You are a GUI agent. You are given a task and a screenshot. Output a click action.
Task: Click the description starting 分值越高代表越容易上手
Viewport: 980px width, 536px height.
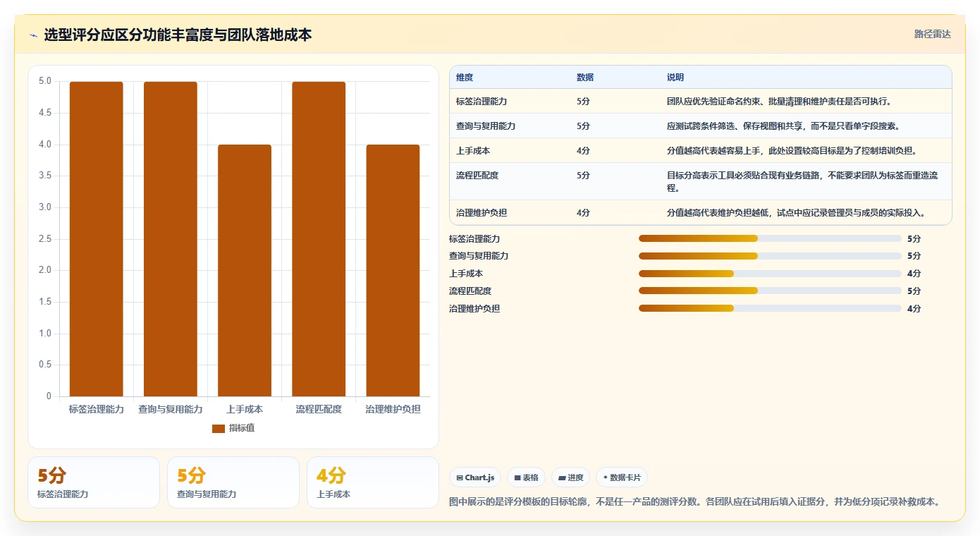pyautogui.click(x=792, y=150)
